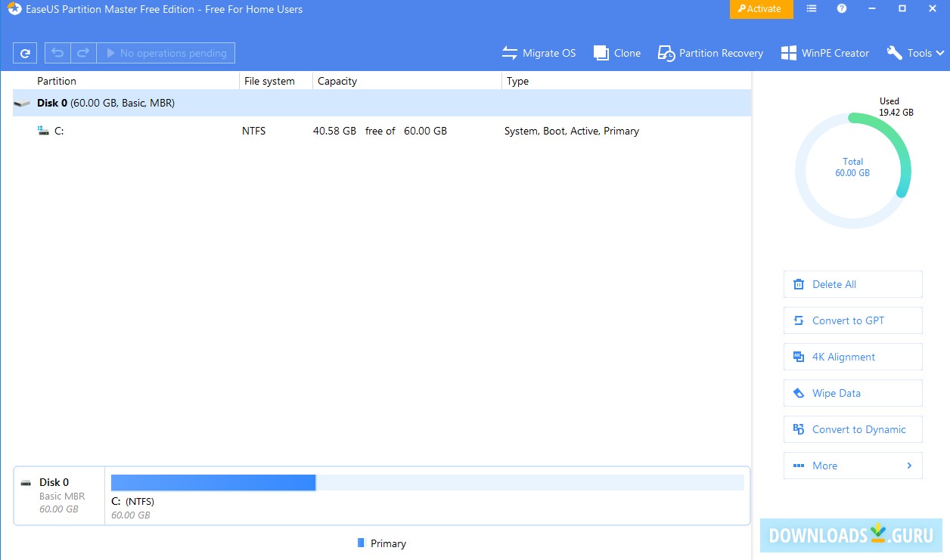
Task: Click the Partition Recovery icon
Action: (x=666, y=53)
